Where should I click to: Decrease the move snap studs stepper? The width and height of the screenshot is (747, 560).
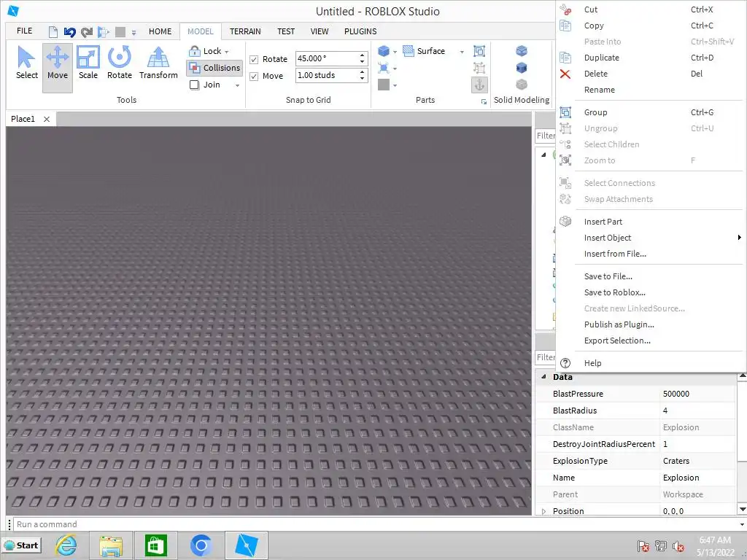click(x=363, y=79)
